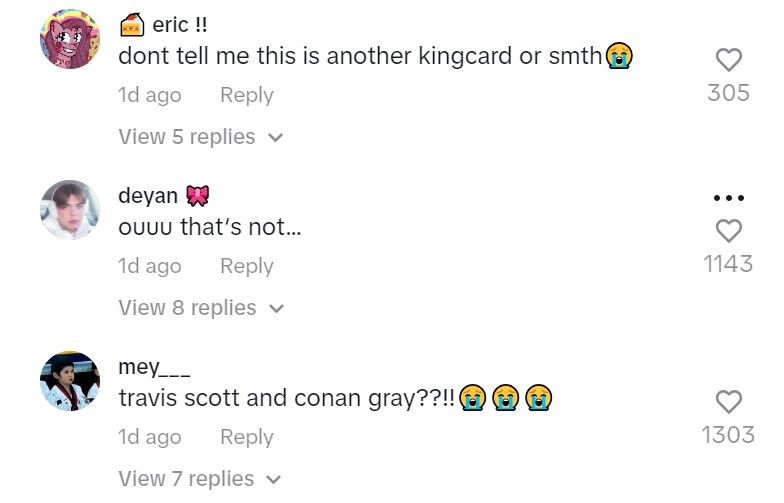
Task: Reply to mey___'s comment
Action: tap(246, 437)
